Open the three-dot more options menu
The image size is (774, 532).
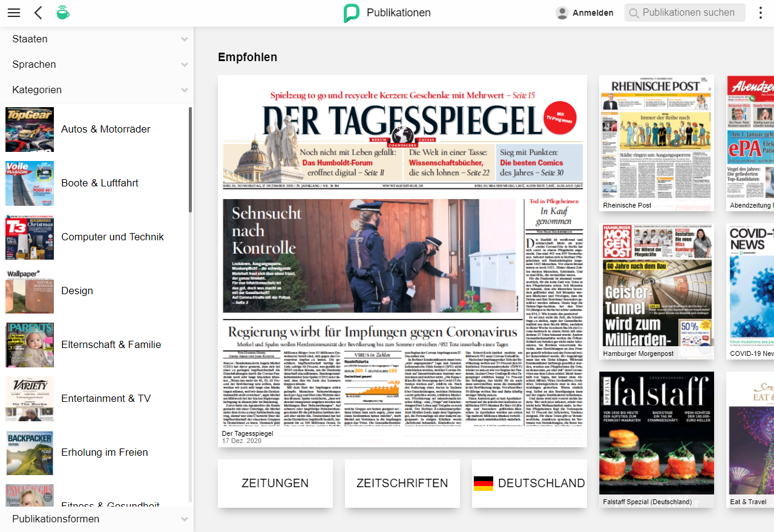[761, 13]
